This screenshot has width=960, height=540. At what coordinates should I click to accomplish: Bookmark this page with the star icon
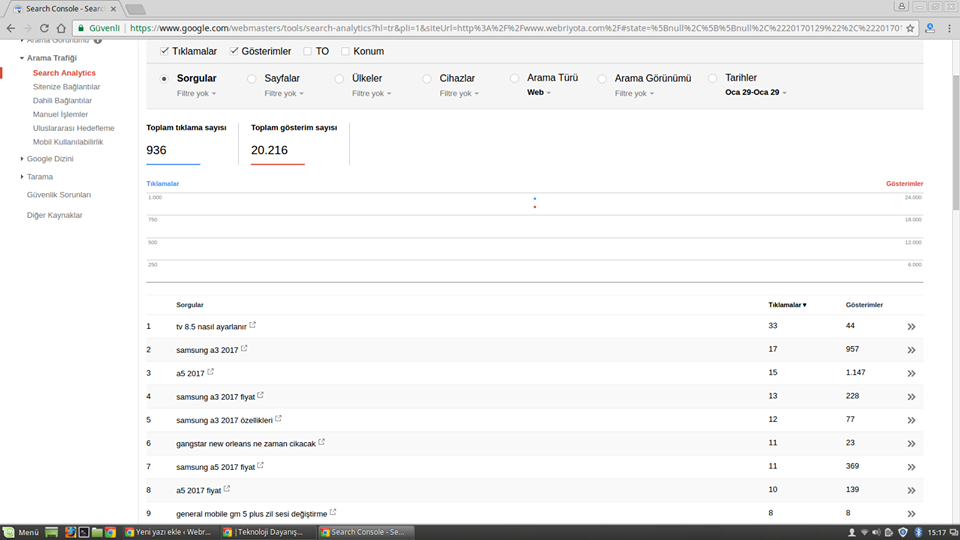pyautogui.click(x=910, y=28)
